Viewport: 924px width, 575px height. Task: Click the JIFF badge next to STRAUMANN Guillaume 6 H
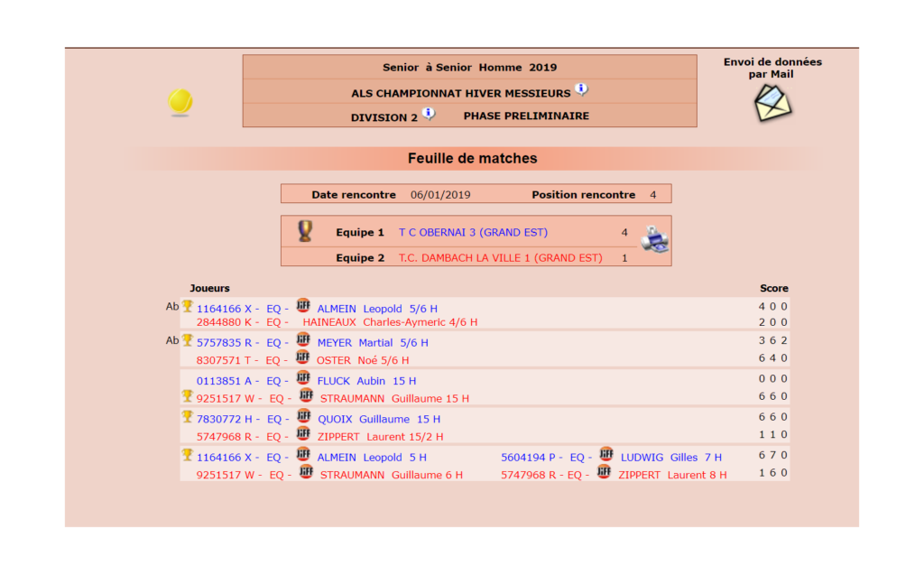tap(306, 472)
